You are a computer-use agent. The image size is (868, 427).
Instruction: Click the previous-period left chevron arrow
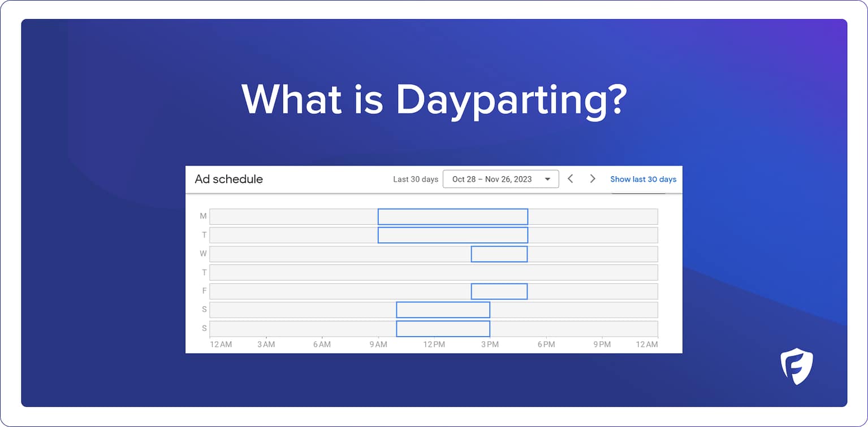click(x=570, y=178)
